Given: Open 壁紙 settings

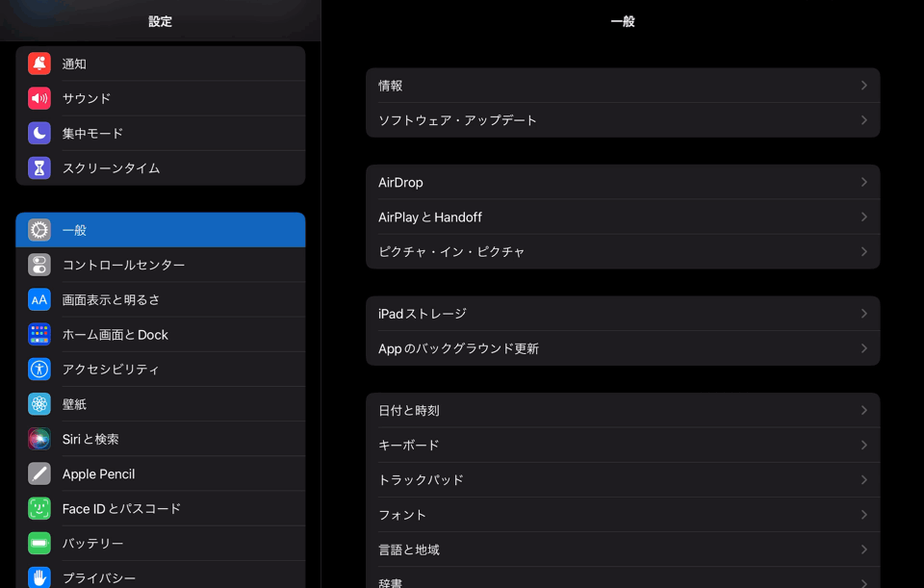Looking at the screenshot, I should coord(161,404).
